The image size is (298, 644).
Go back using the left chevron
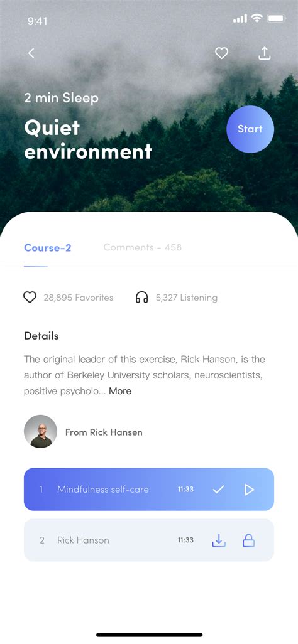pos(31,53)
